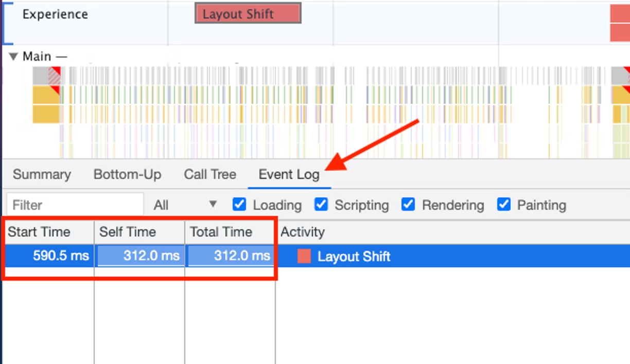Click the red-cornered long task at Main start

pyautogui.click(x=47, y=76)
